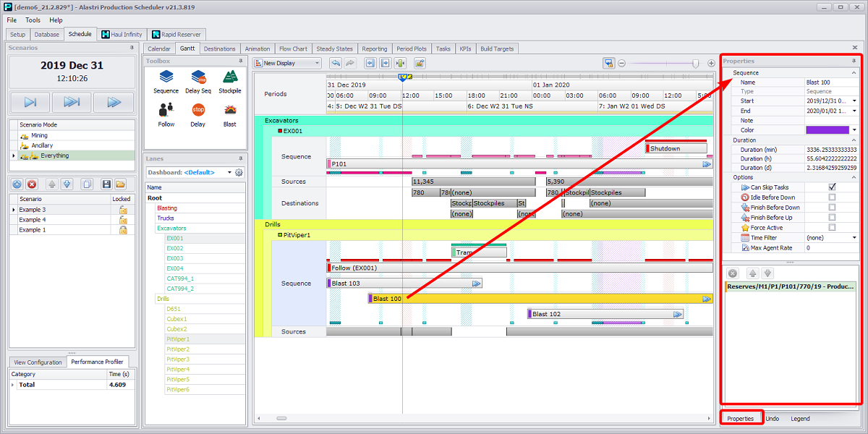Click the save scenario disk icon
Screen dimensions: 868x434
tap(107, 184)
